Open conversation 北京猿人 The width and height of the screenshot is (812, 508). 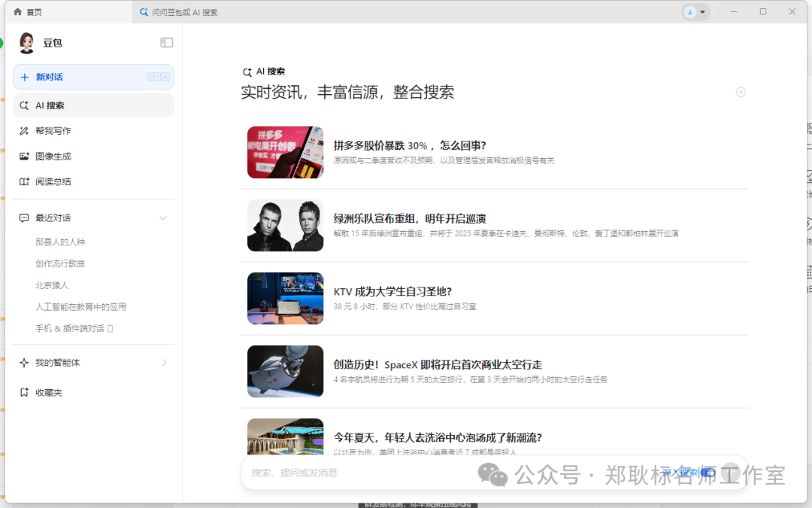coord(52,285)
